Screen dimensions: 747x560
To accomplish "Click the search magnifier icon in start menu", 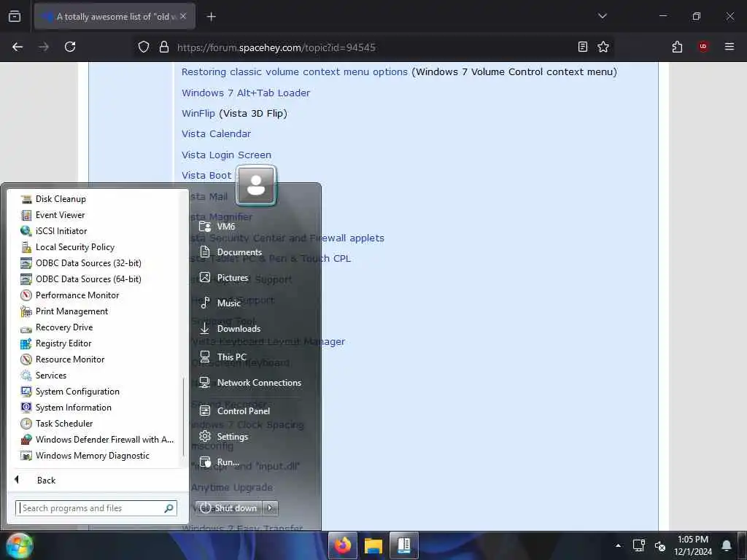I will click(169, 508).
